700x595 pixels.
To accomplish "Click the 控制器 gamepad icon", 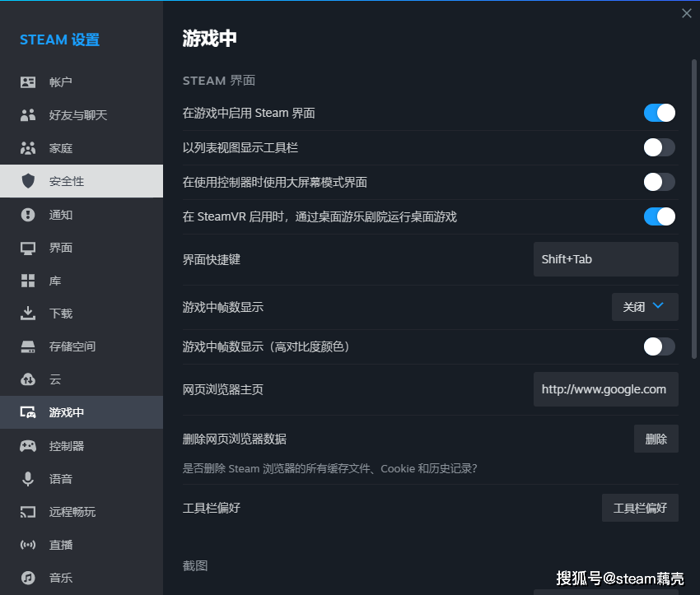I will 28,445.
